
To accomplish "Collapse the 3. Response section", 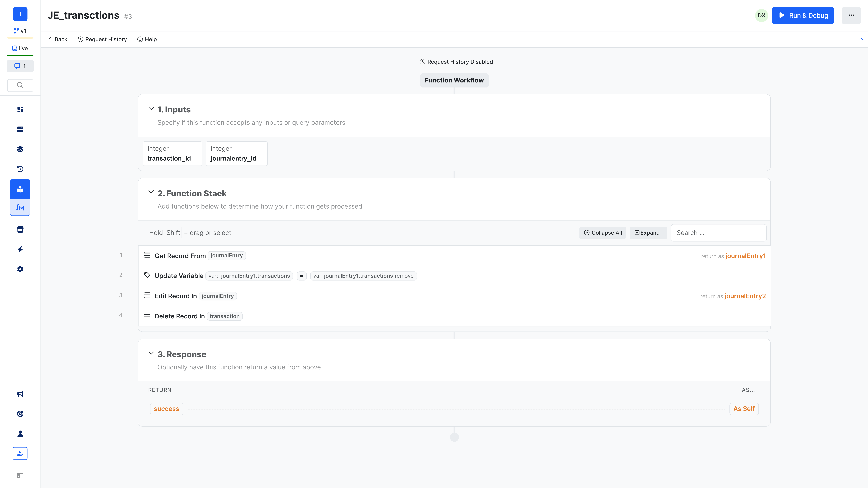I will [x=151, y=353].
